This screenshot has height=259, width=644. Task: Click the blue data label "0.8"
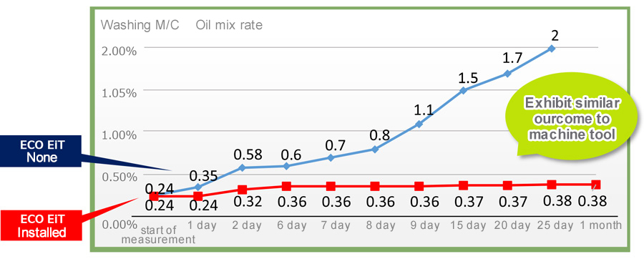point(379,135)
